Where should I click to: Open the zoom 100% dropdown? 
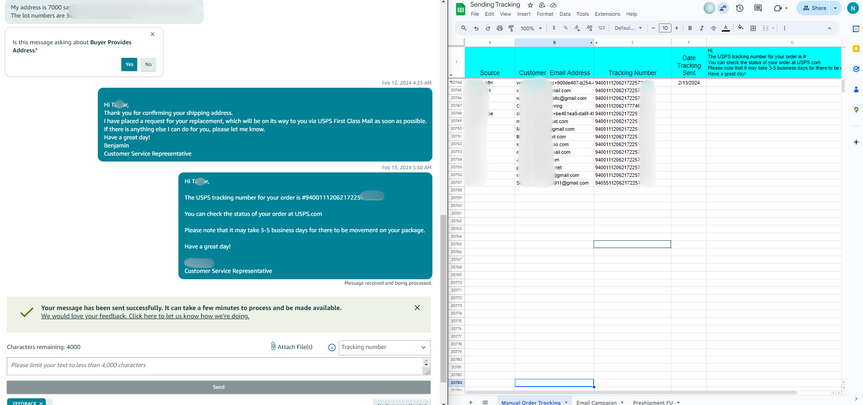click(531, 28)
